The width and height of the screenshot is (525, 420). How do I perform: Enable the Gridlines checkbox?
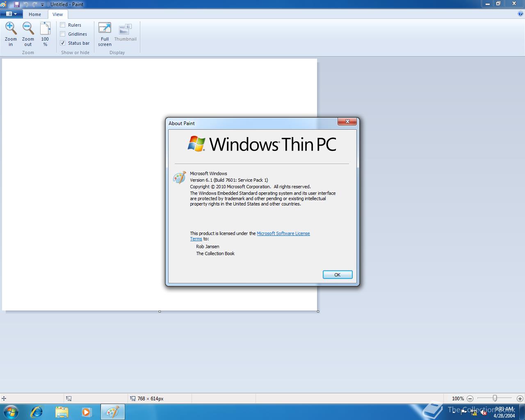tap(63, 34)
